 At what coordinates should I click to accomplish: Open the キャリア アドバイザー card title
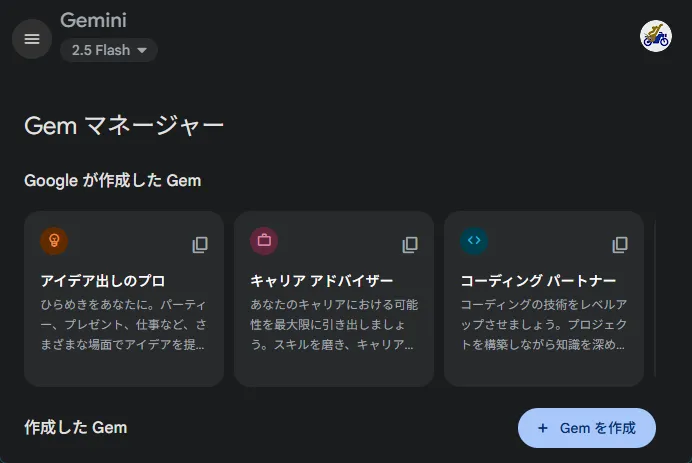tap(322, 281)
